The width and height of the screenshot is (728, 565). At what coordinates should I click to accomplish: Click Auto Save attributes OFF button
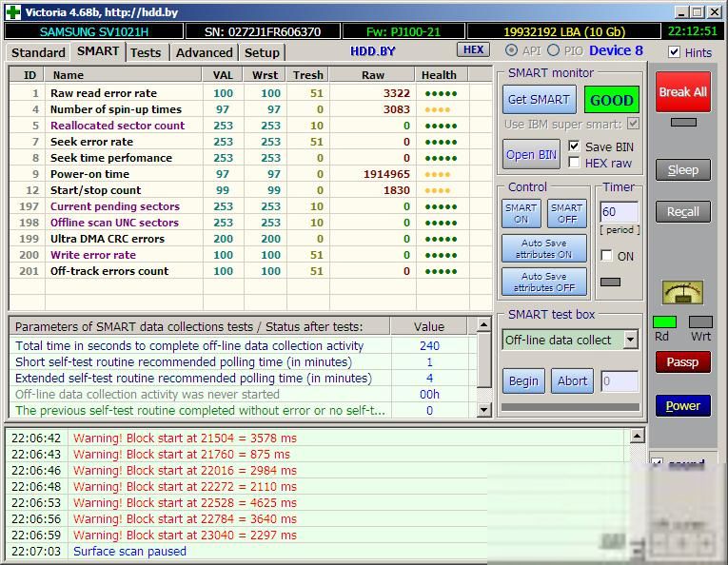click(543, 282)
